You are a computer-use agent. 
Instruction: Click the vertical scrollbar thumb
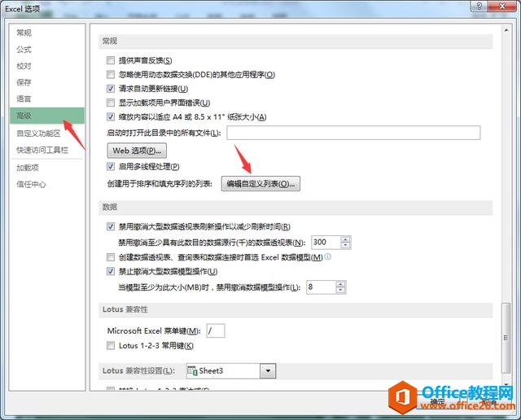(x=506, y=338)
